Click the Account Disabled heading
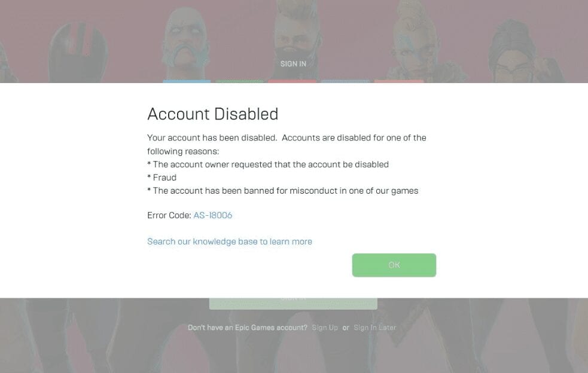Image resolution: width=588 pixels, height=373 pixels. coord(212,114)
